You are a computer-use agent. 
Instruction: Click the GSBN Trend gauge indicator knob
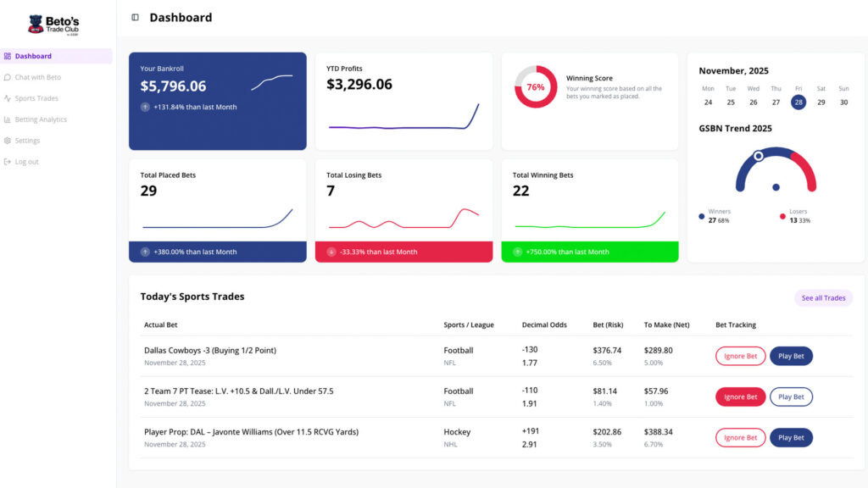coord(759,156)
